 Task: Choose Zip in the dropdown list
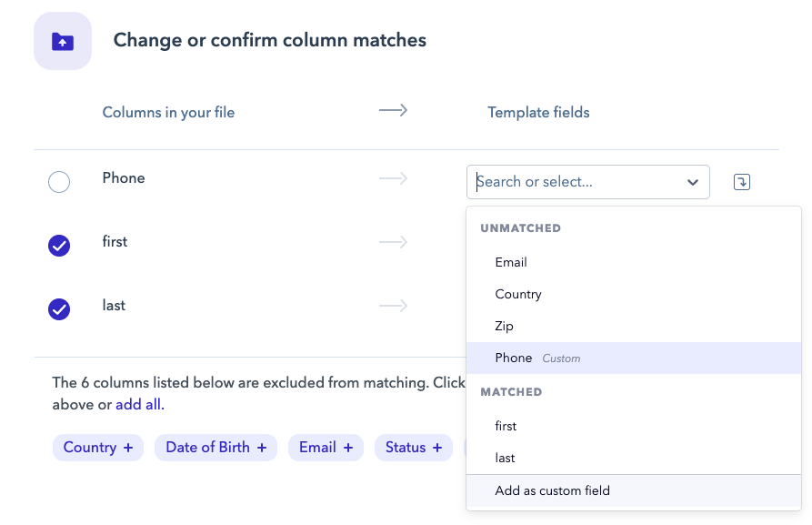(506, 326)
